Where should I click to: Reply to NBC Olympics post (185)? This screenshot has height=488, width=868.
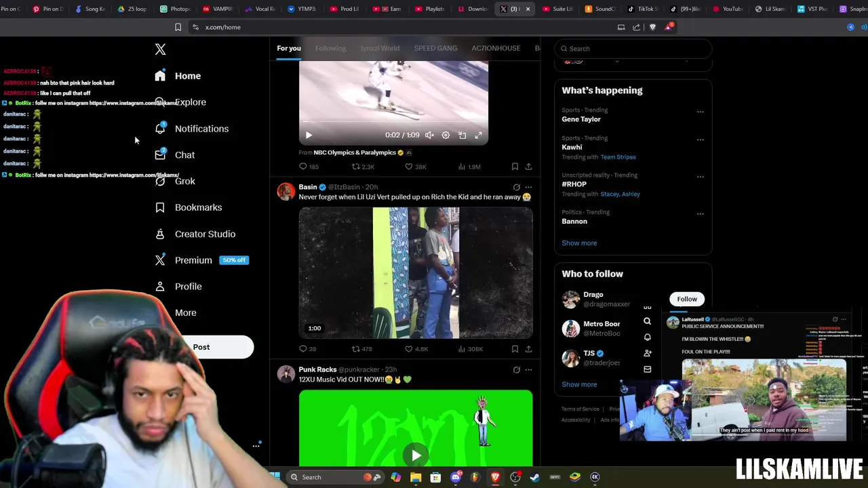(309, 167)
